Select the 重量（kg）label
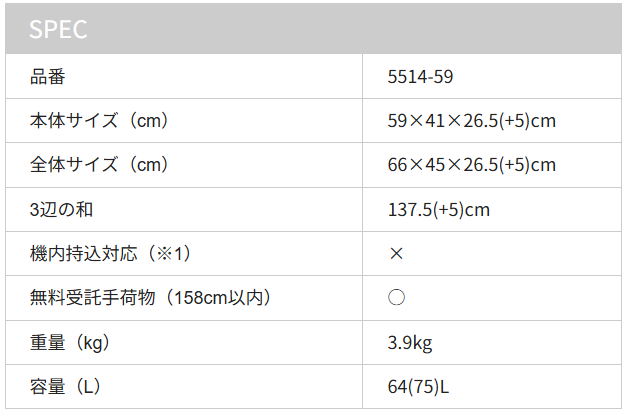This screenshot has width=627, height=416. 70,343
